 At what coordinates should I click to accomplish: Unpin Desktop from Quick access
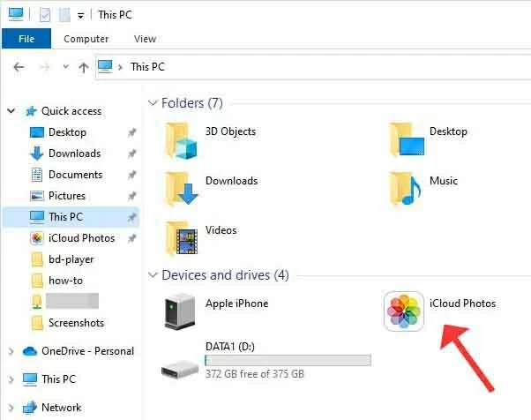coord(131,132)
